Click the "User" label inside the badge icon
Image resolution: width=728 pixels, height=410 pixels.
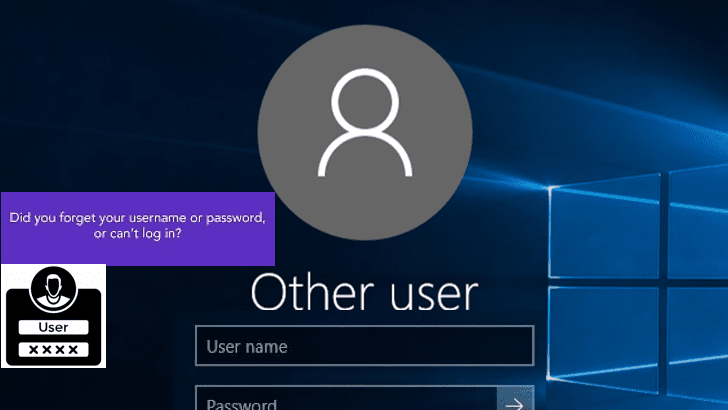click(x=53, y=328)
